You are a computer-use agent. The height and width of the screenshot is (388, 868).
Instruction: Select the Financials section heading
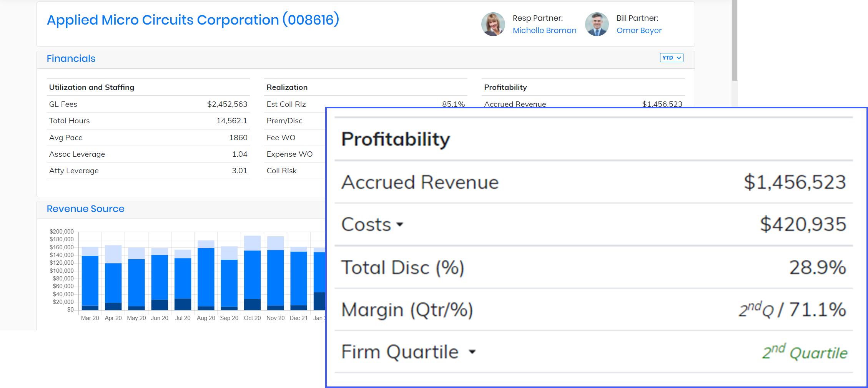coord(71,58)
